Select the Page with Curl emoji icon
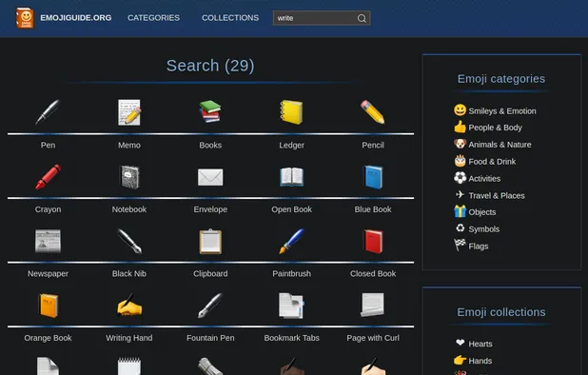The width and height of the screenshot is (588, 375). 373,305
